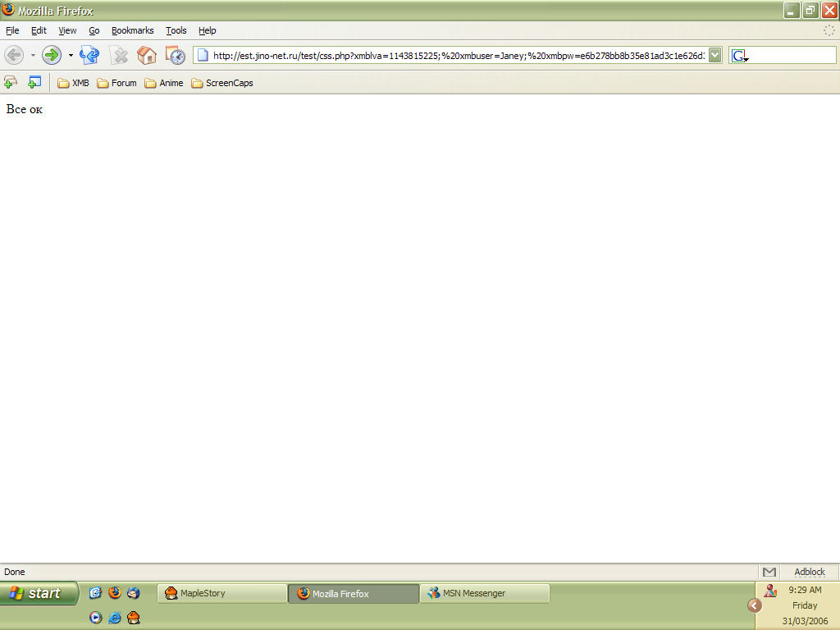
Task: Click the page icon in the address bar
Action: coord(203,55)
